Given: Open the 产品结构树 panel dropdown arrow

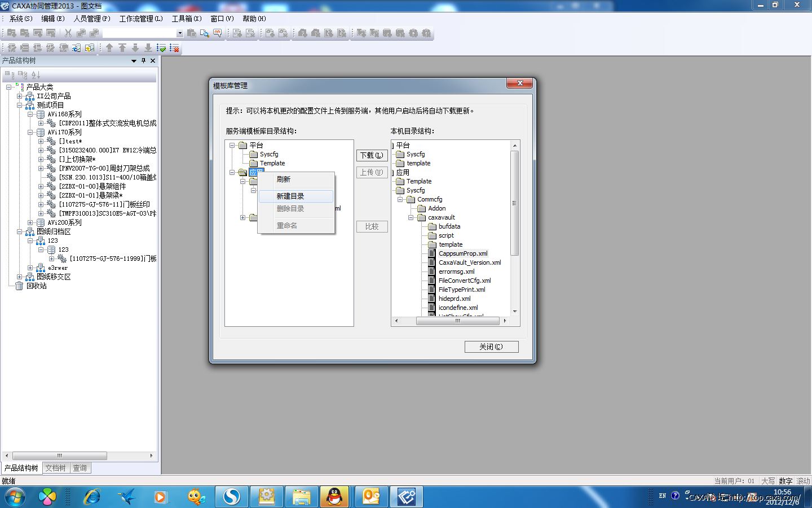Looking at the screenshot, I should point(134,60).
